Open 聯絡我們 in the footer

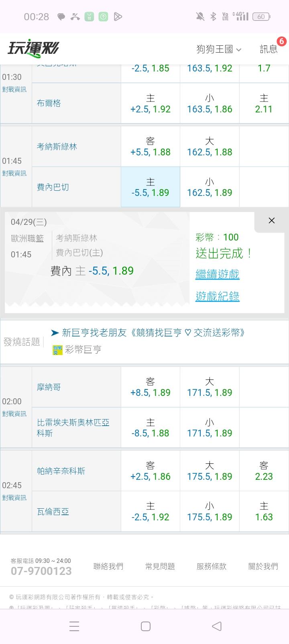[108, 566]
